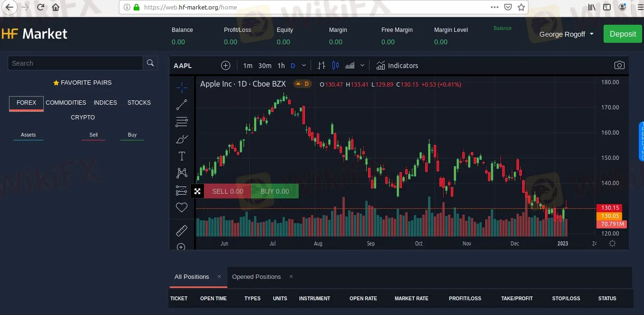Switch to the Opened Positions tab

[256, 277]
